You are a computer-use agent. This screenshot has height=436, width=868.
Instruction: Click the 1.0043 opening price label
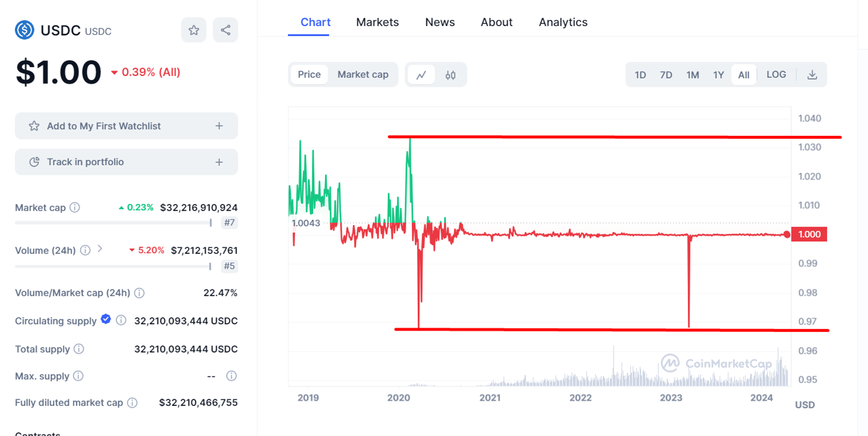point(306,223)
